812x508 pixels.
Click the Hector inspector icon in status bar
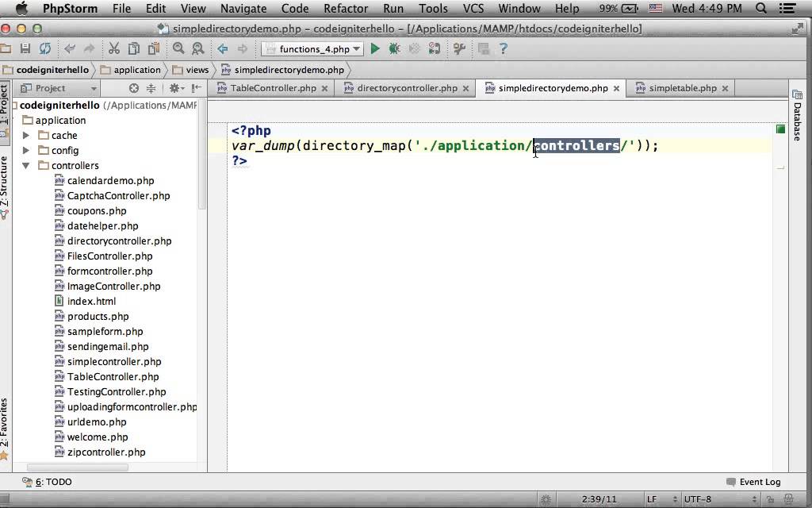coord(787,500)
